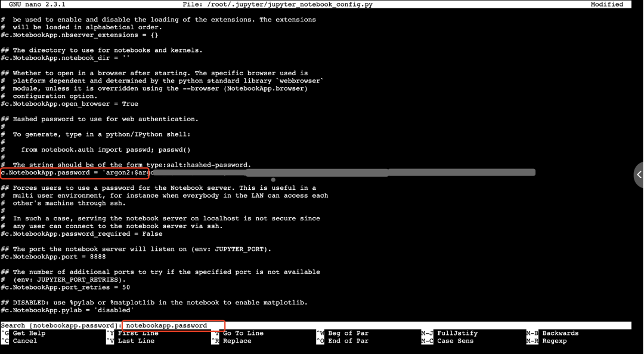Image resolution: width=644 pixels, height=354 pixels.
Task: Click the 'Hashed password to use for web authentication' comment
Action: pyautogui.click(x=100, y=119)
